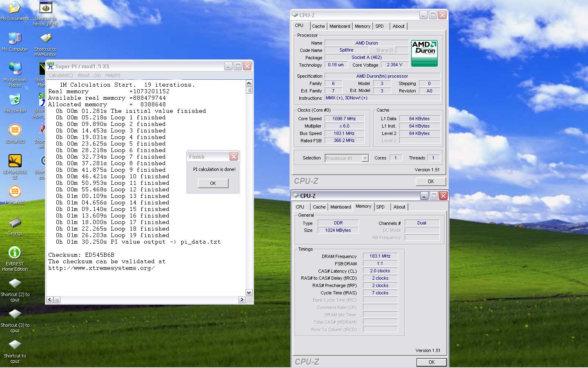Image resolution: width=588 pixels, height=368 pixels.
Task: Click OK in bottom CPU-Z window
Action: [x=432, y=362]
